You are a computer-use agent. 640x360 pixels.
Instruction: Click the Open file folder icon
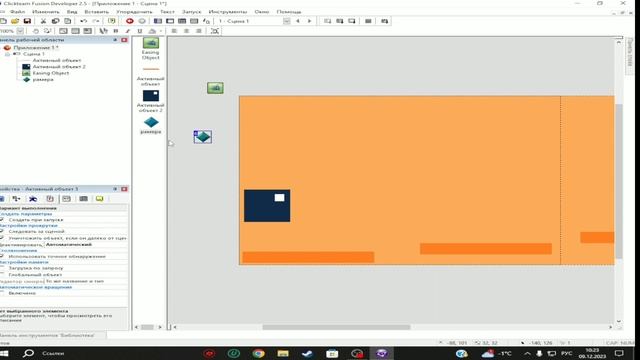pos(15,21)
